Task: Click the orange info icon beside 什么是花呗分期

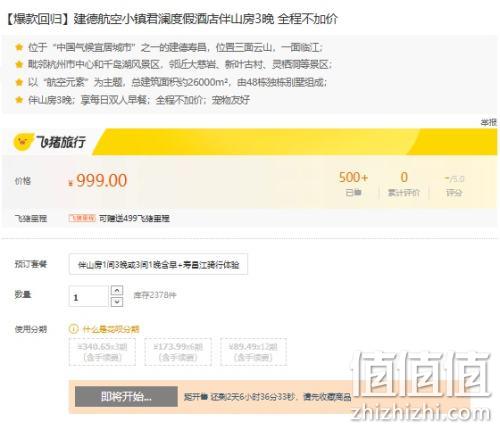Action: (73, 329)
